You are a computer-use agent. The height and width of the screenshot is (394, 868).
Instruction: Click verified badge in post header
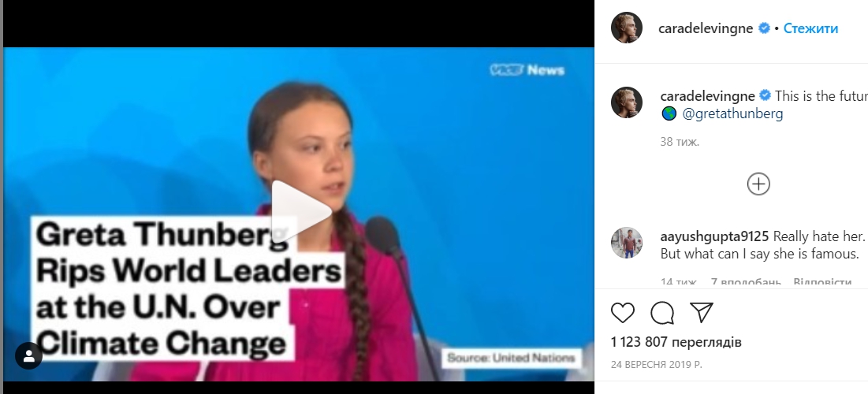coord(764,28)
